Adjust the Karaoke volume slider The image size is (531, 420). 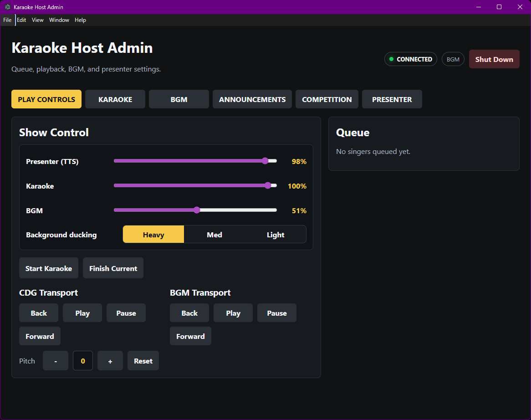[x=195, y=185]
